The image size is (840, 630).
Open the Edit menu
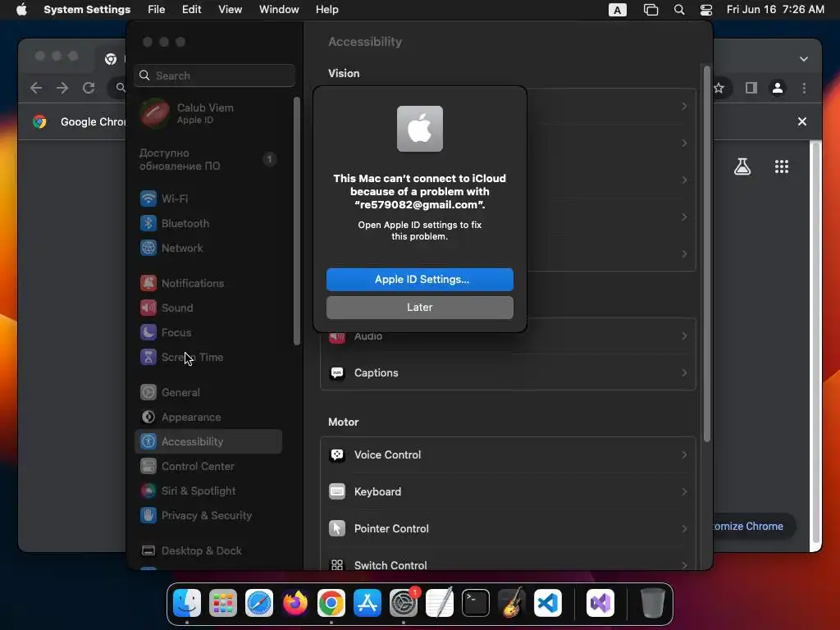click(x=191, y=10)
